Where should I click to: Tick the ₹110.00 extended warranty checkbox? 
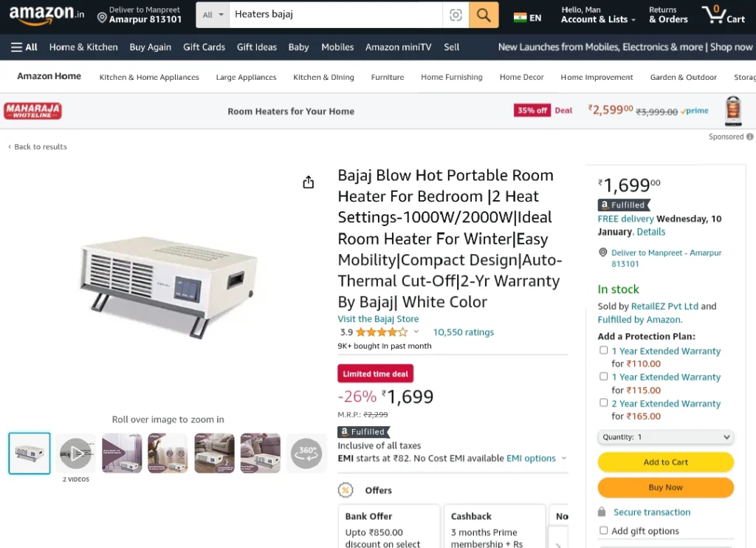[603, 350]
